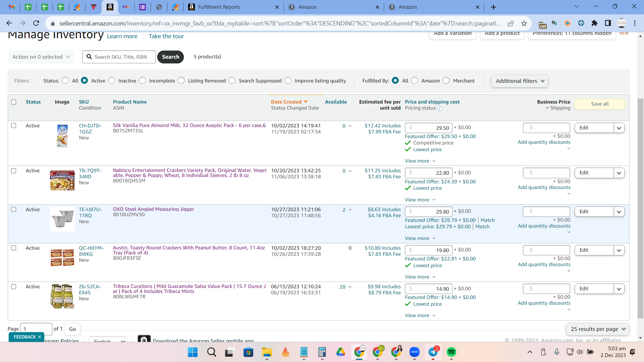This screenshot has height=362, width=644.
Task: Open the Chrome Extensions puzzle menu
Action: pos(594,23)
